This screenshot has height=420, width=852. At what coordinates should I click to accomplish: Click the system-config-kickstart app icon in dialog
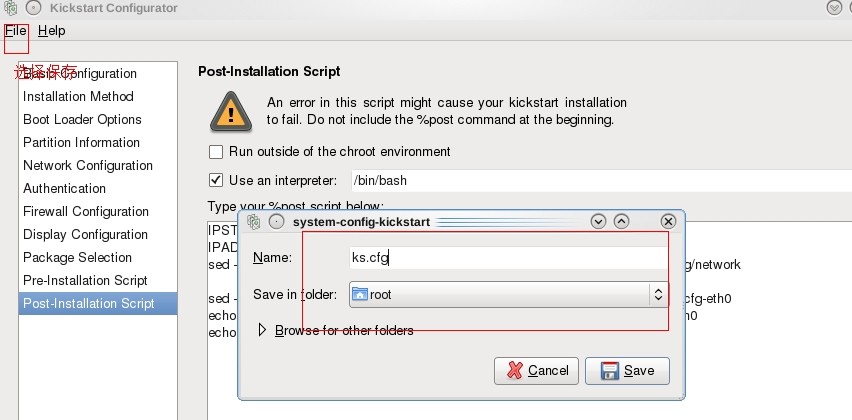click(x=253, y=222)
